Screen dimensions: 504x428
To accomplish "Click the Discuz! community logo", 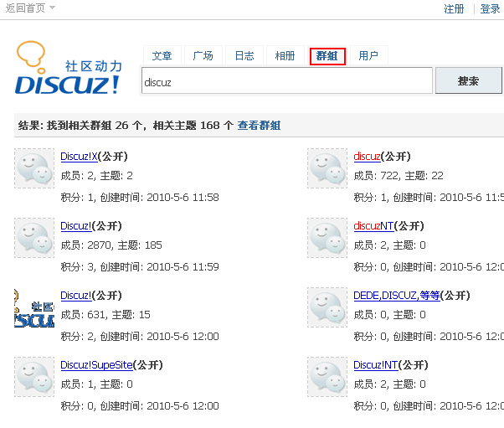I will [69, 69].
